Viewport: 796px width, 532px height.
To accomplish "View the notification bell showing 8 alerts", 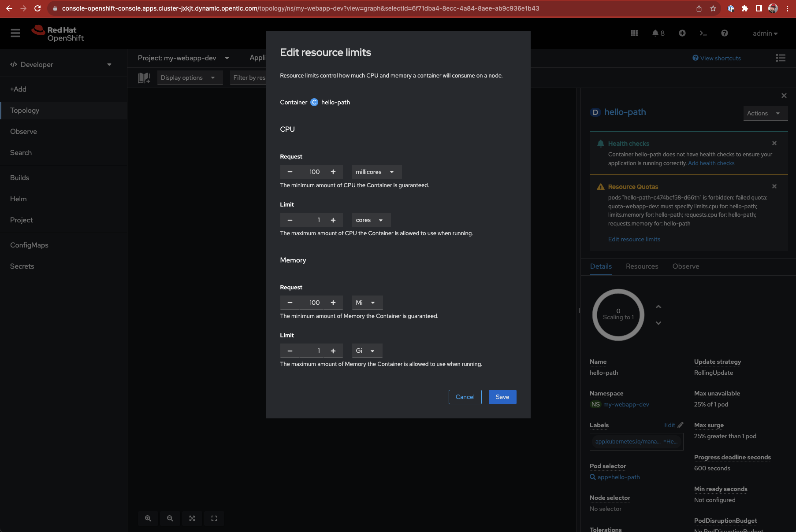I will pos(657,33).
